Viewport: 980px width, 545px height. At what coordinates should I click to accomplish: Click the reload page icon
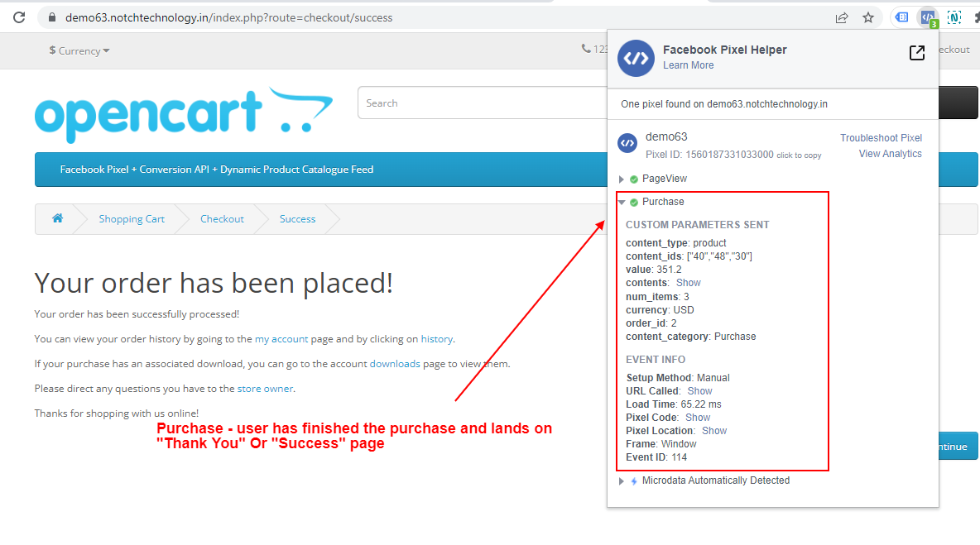tap(18, 17)
